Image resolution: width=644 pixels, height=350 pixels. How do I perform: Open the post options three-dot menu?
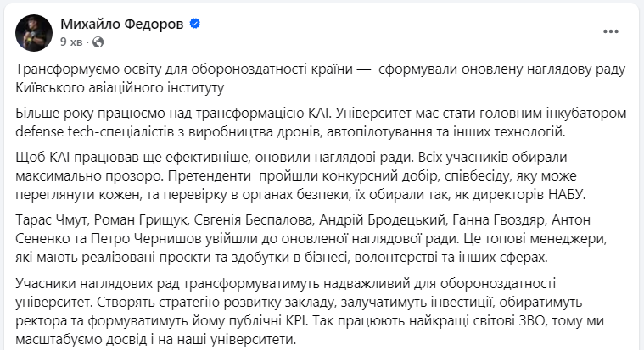point(611,31)
